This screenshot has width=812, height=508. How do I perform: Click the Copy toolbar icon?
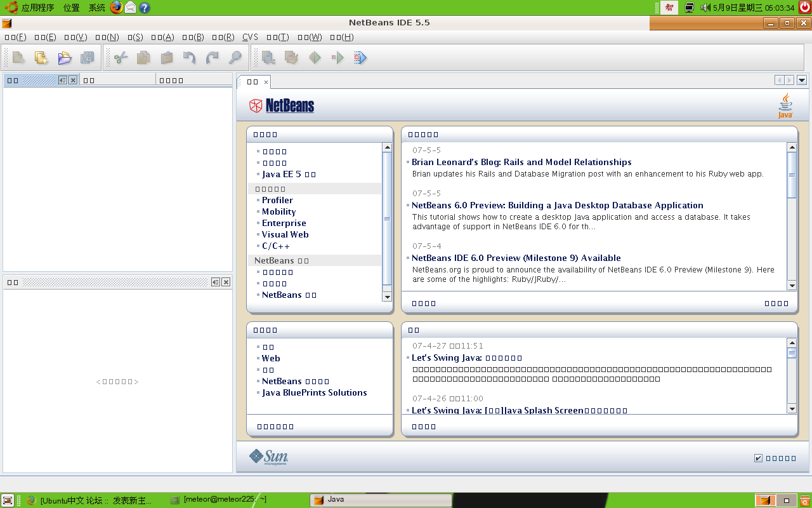[144, 58]
